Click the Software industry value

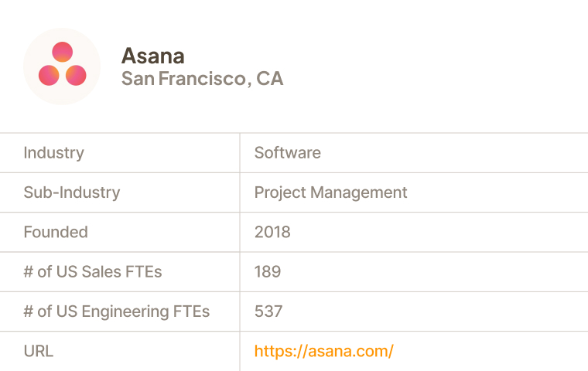[287, 153]
